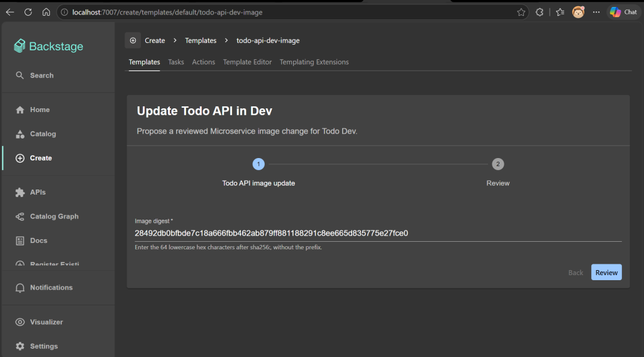Click the Templates breadcrumb link
Viewport: 644px width, 357px height.
click(x=201, y=40)
